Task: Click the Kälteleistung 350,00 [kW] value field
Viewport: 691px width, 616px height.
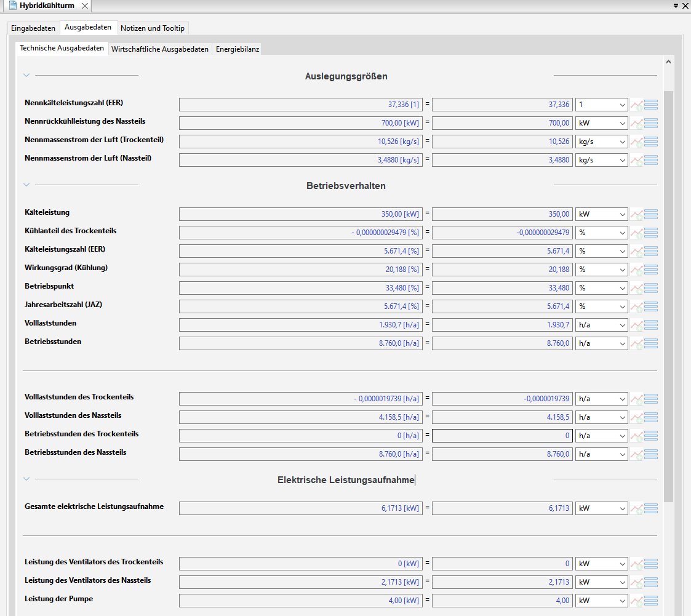Action: [300, 215]
